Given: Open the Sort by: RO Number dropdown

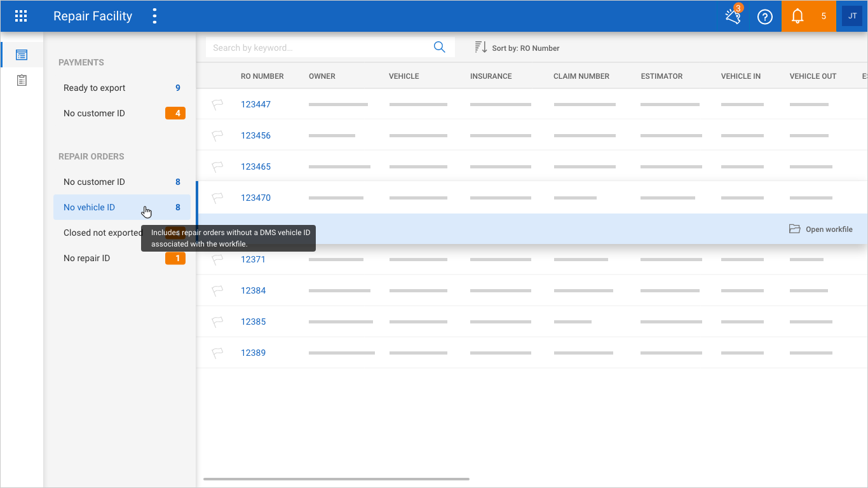Looking at the screenshot, I should coord(517,48).
